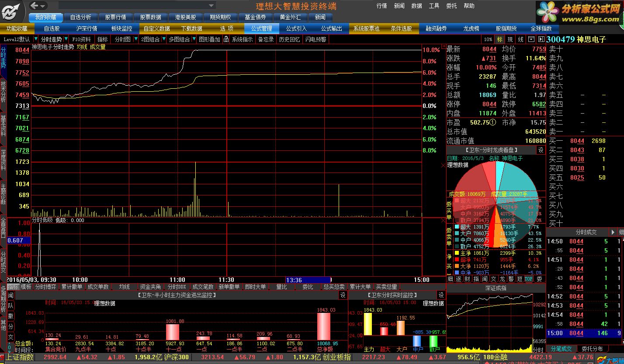
Task: Click the 闪电预警 toolbar item
Action: [316, 39]
